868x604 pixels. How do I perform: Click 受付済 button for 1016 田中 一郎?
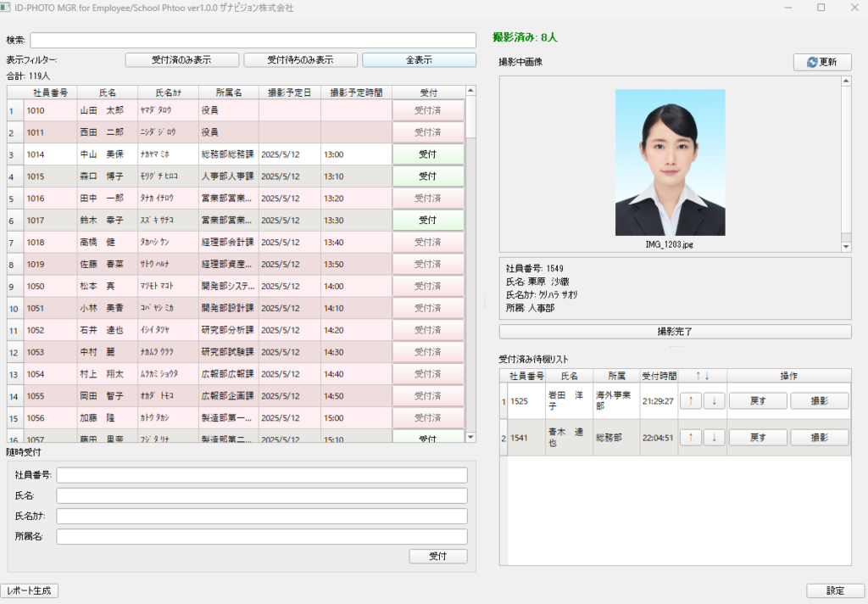(428, 199)
